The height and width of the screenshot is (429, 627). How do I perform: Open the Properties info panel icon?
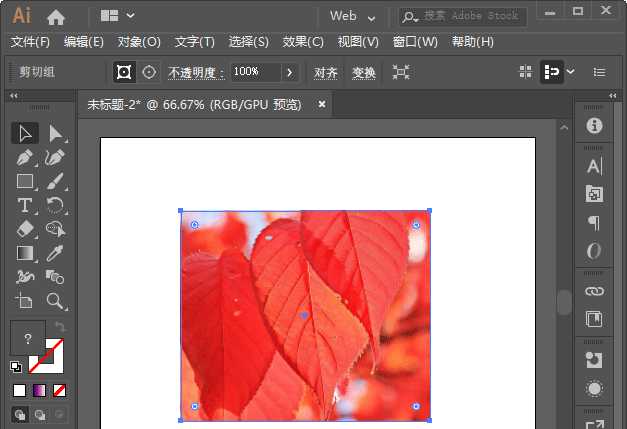tap(594, 125)
